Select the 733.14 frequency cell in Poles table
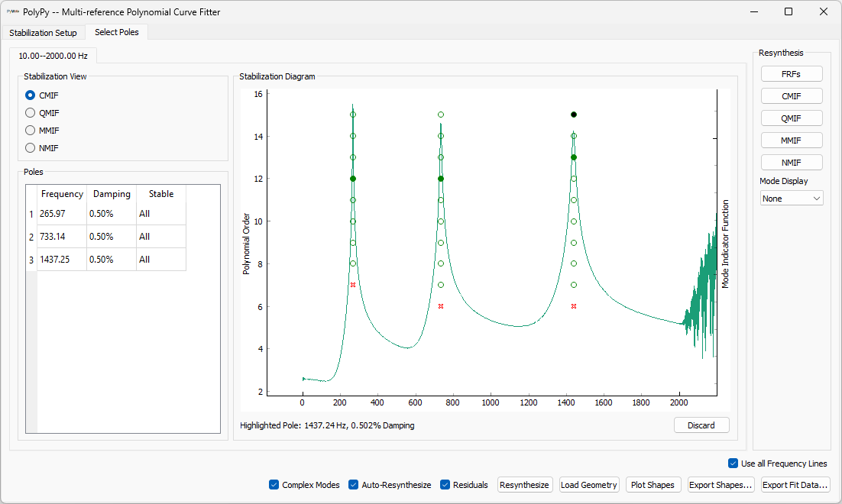 click(62, 237)
